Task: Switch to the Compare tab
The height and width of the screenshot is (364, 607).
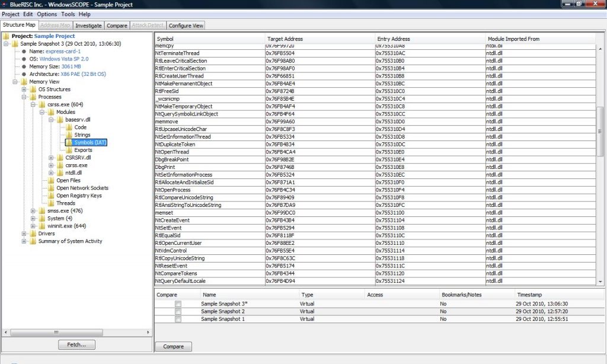Action: click(117, 25)
